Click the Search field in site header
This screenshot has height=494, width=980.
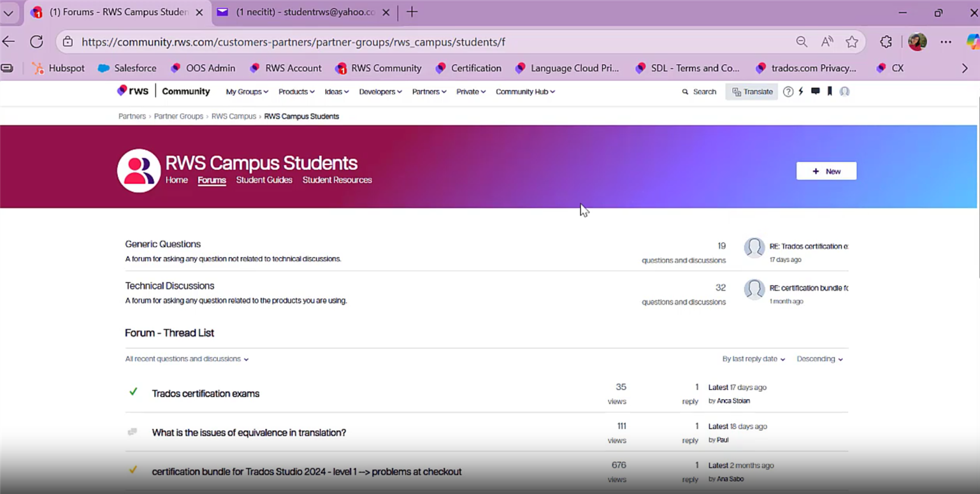pyautogui.click(x=700, y=92)
